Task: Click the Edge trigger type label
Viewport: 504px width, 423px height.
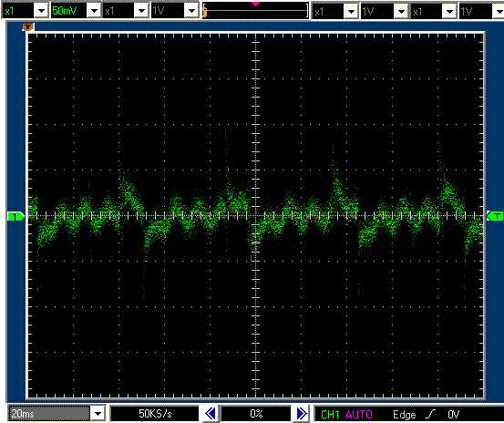Action: pyautogui.click(x=405, y=414)
